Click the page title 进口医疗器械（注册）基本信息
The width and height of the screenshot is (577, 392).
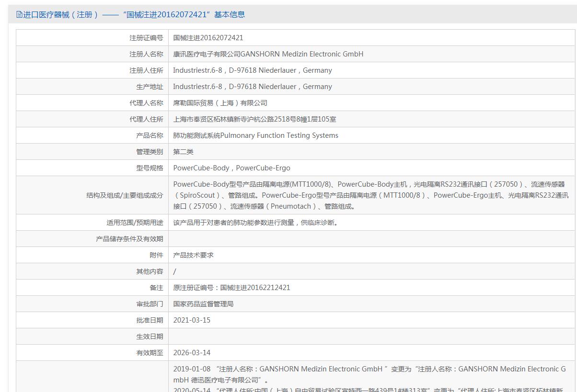[x=134, y=14]
